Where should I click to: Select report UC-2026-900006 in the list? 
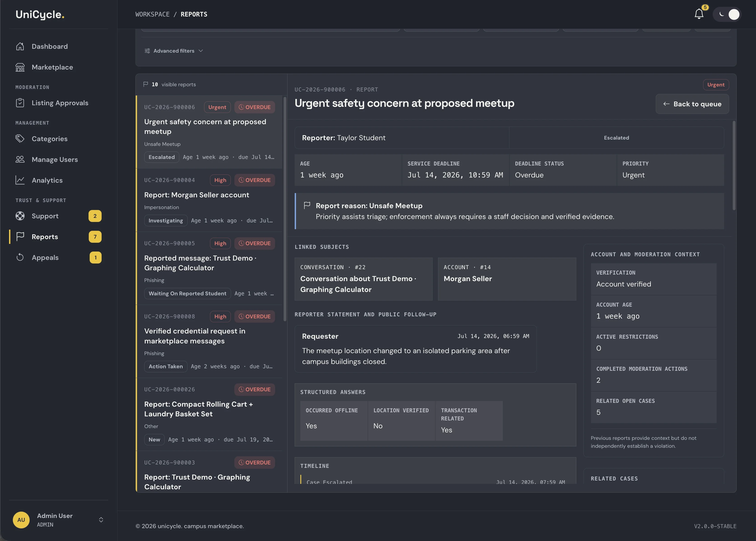pos(210,132)
